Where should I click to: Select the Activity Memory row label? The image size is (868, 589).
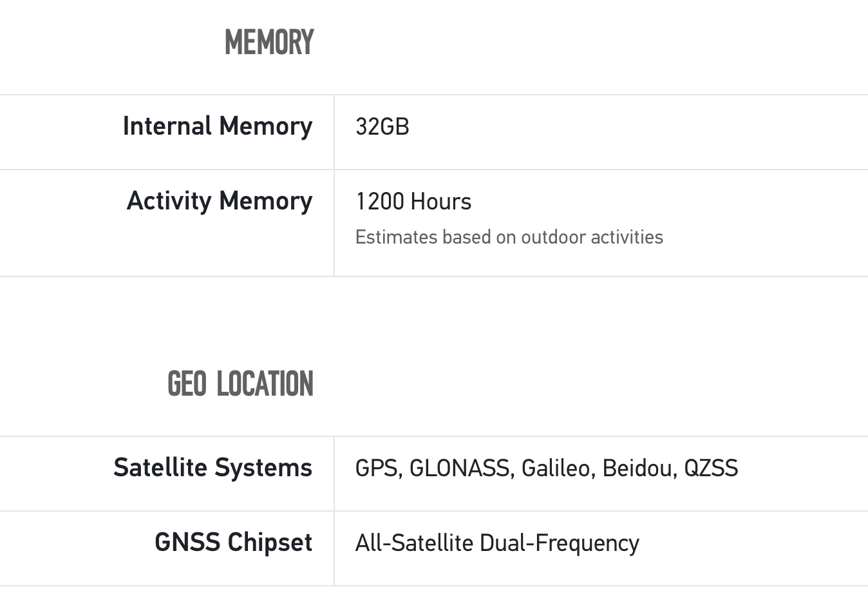click(220, 201)
